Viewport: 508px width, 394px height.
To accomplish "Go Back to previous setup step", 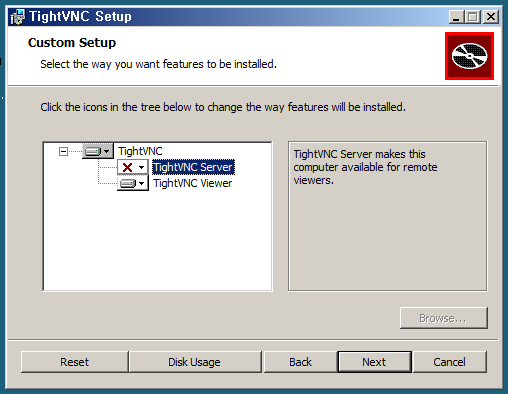I will [x=300, y=362].
